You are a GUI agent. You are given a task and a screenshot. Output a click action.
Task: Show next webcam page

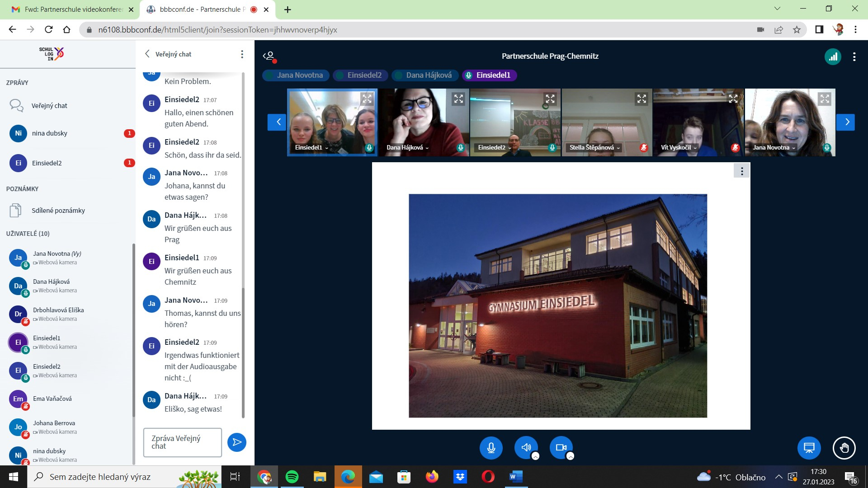[845, 122]
